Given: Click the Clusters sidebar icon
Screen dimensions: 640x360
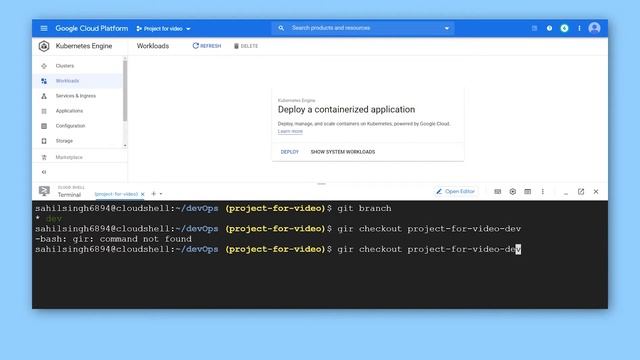Looking at the screenshot, I should (x=44, y=66).
